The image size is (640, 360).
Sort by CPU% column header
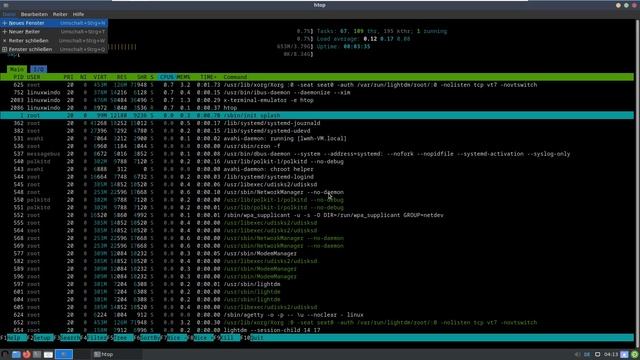click(167, 77)
